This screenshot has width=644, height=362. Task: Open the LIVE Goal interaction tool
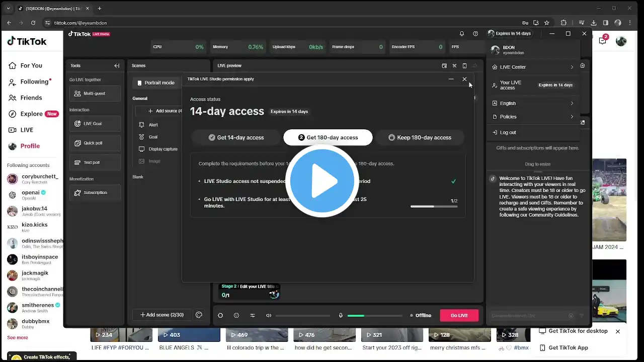click(x=95, y=123)
